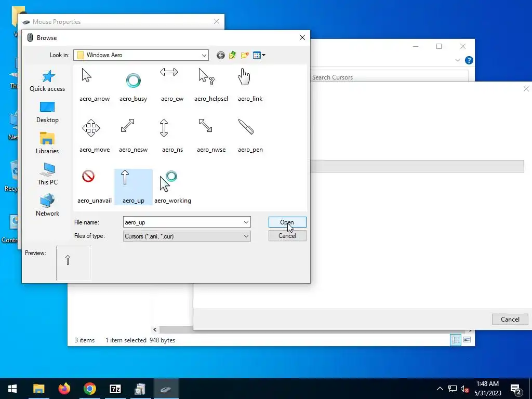Open Network in Browse sidebar
This screenshot has width=532, height=399.
point(47,206)
